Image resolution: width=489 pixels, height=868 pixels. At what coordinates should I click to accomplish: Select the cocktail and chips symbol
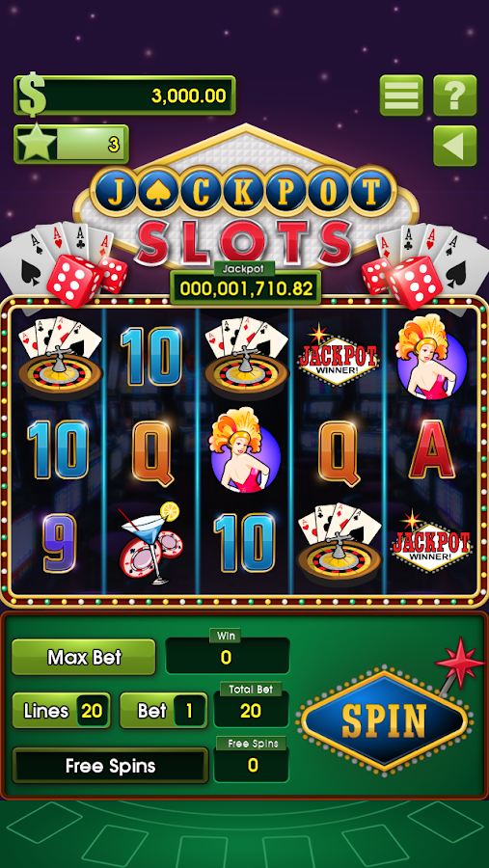[x=150, y=542]
